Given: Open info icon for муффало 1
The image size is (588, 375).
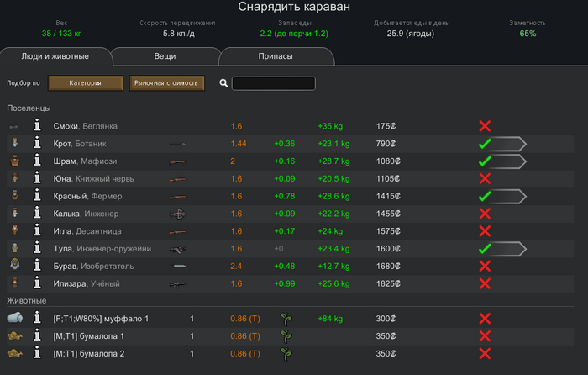Looking at the screenshot, I should (37, 319).
